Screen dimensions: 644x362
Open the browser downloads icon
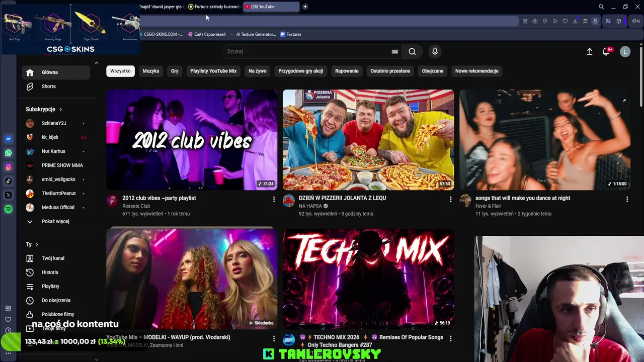pos(575,21)
